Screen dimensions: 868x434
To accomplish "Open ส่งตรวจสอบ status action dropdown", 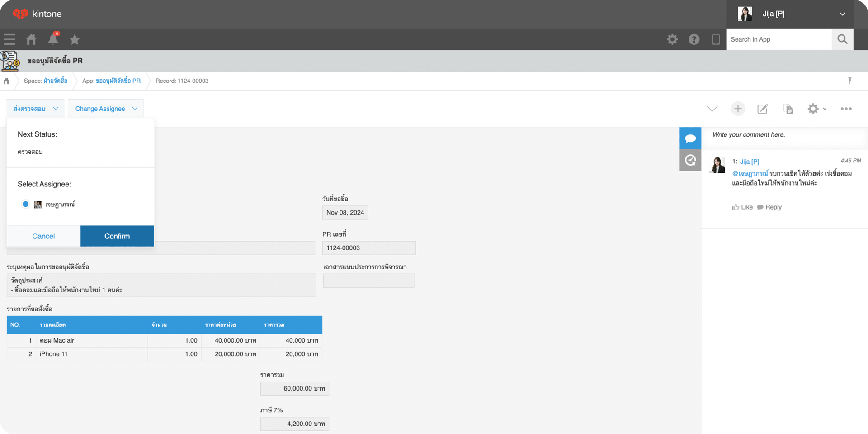I will tap(35, 109).
